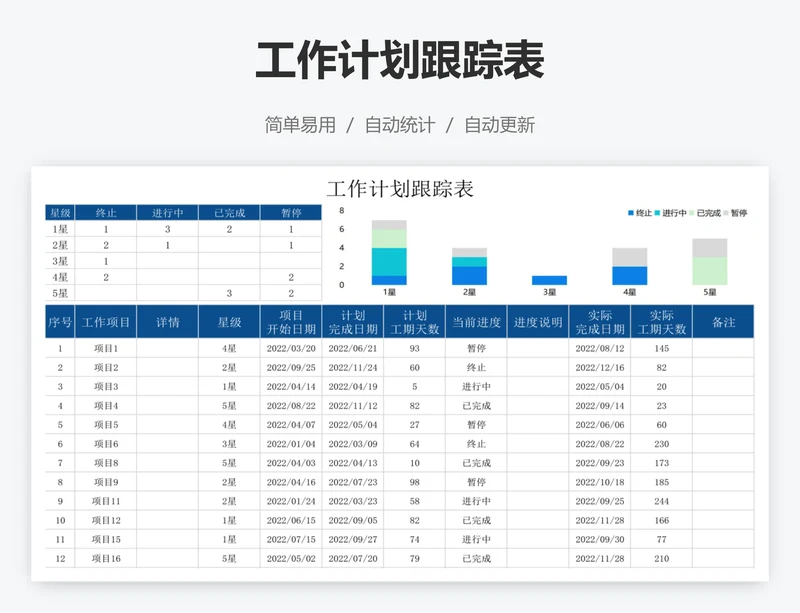
Task: Click start date cell 2022/03/20
Action: [x=291, y=348]
